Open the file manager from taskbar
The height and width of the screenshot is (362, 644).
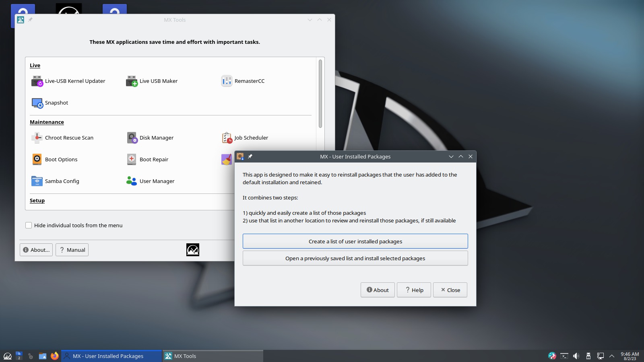[x=43, y=356]
